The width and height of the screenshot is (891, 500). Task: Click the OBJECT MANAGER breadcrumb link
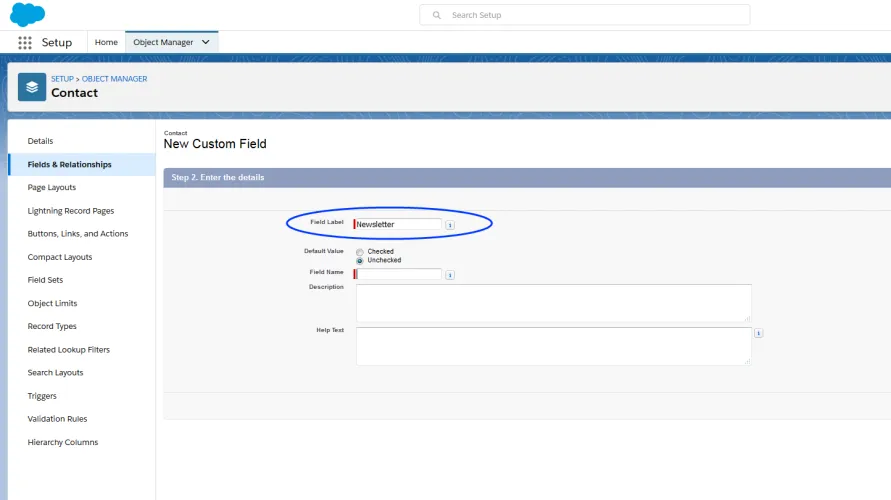pyautogui.click(x=114, y=79)
